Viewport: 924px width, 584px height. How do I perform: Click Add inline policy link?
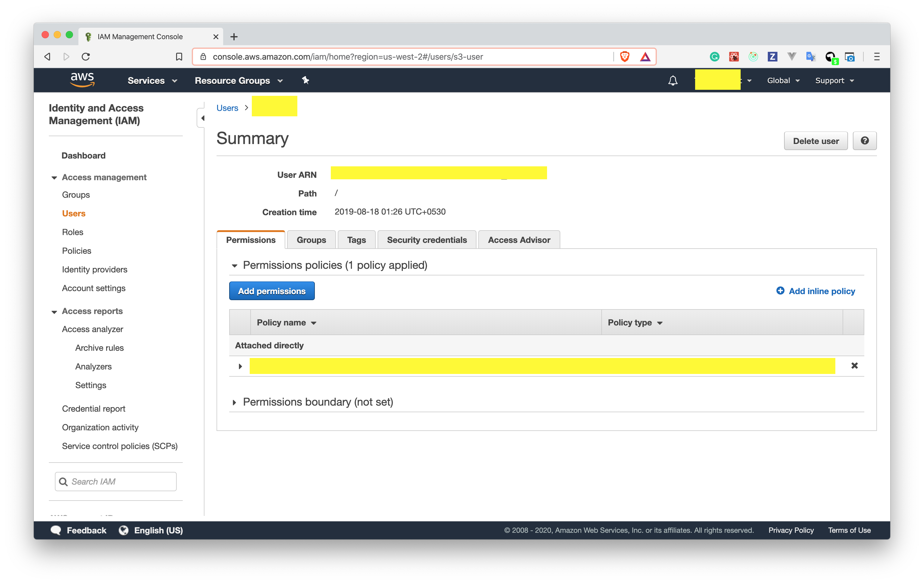[x=816, y=291]
